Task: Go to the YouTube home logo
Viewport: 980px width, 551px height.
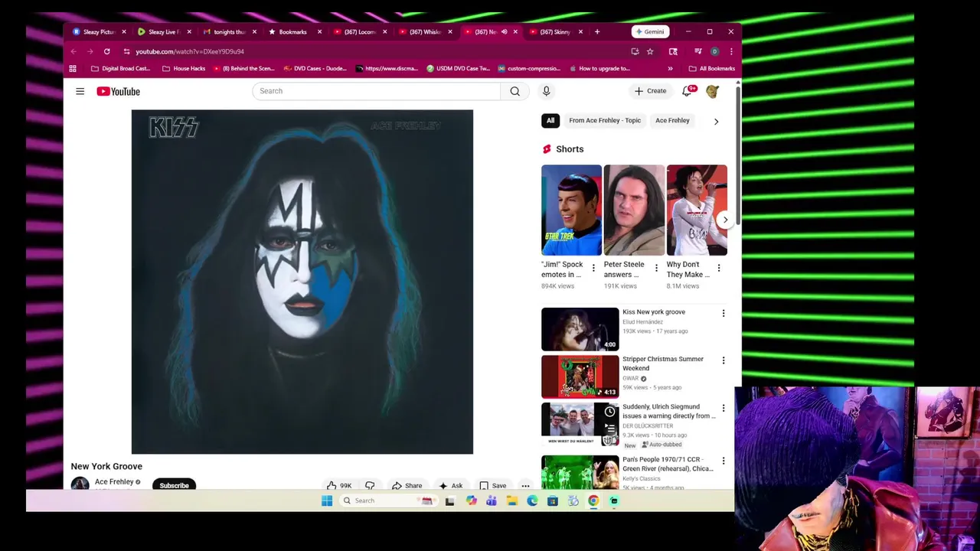Action: tap(119, 91)
